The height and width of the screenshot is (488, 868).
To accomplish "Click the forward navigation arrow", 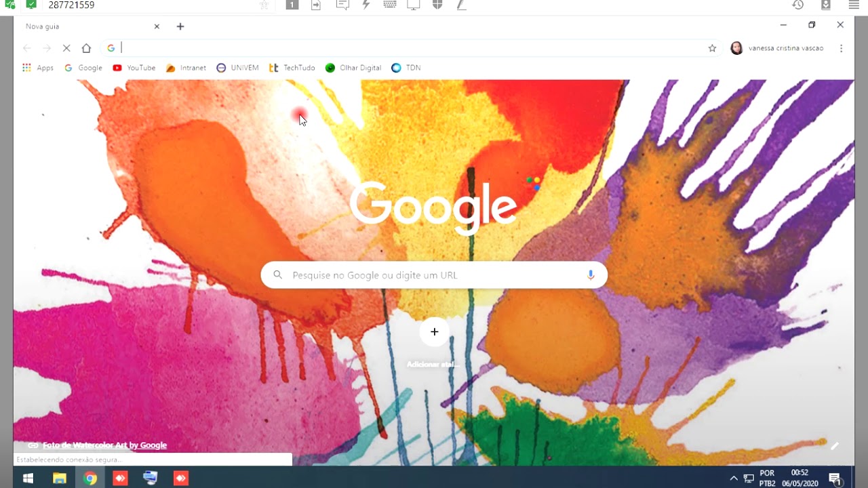I will point(47,48).
